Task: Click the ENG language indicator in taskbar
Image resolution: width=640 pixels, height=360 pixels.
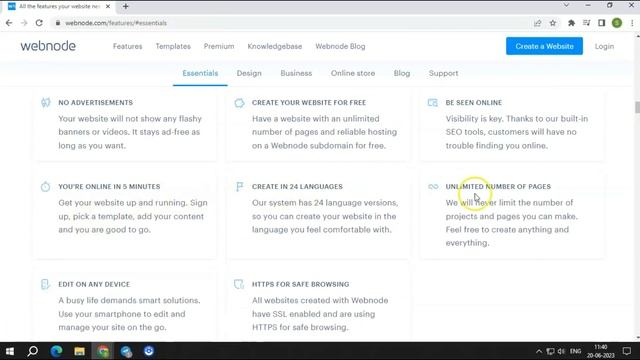Action: click(576, 351)
